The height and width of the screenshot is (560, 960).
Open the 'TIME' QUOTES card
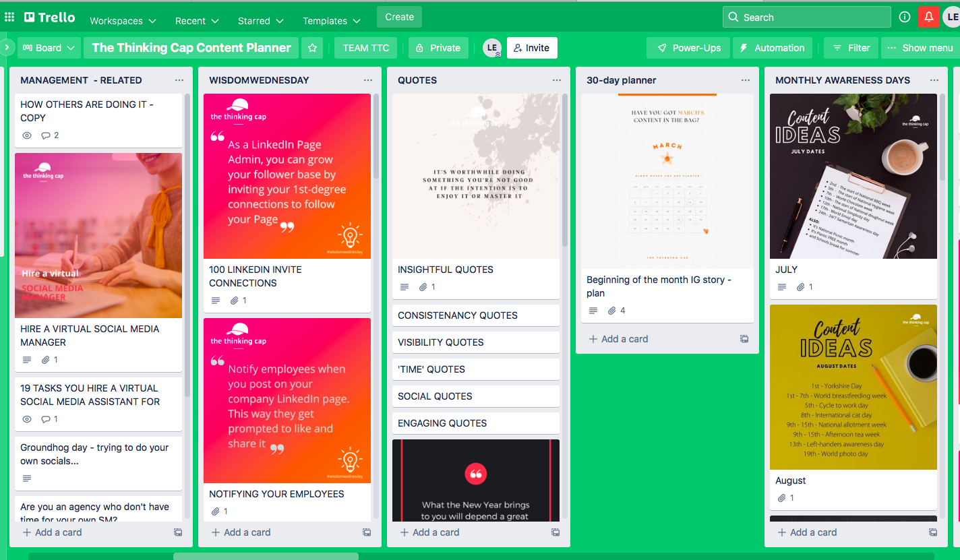click(476, 369)
